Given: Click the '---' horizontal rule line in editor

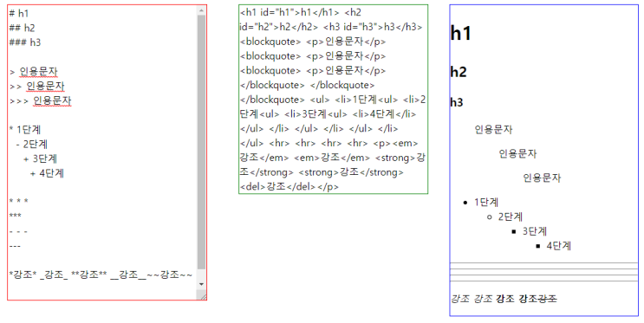Looking at the screenshot, I should (x=15, y=246).
